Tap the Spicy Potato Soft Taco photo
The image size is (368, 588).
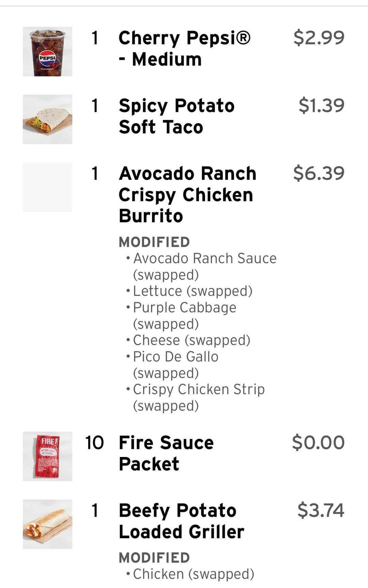[47, 119]
